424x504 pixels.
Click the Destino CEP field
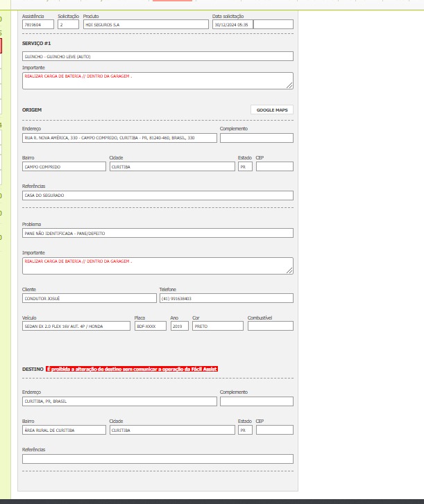click(x=275, y=430)
